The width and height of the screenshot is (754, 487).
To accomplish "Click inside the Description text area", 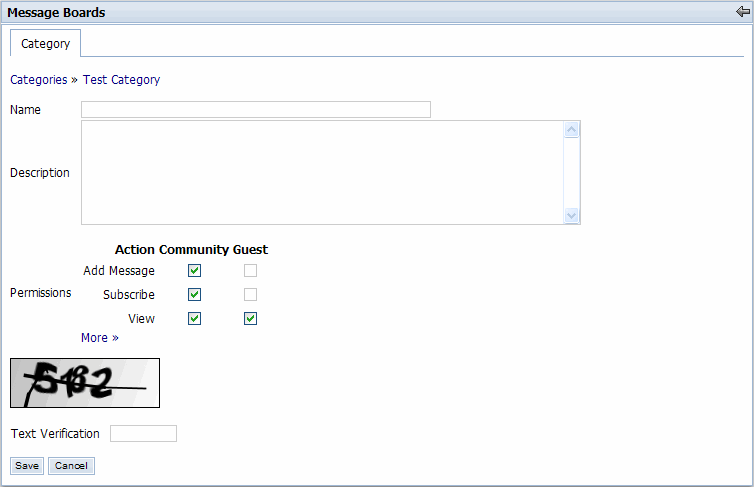I will [x=322, y=173].
